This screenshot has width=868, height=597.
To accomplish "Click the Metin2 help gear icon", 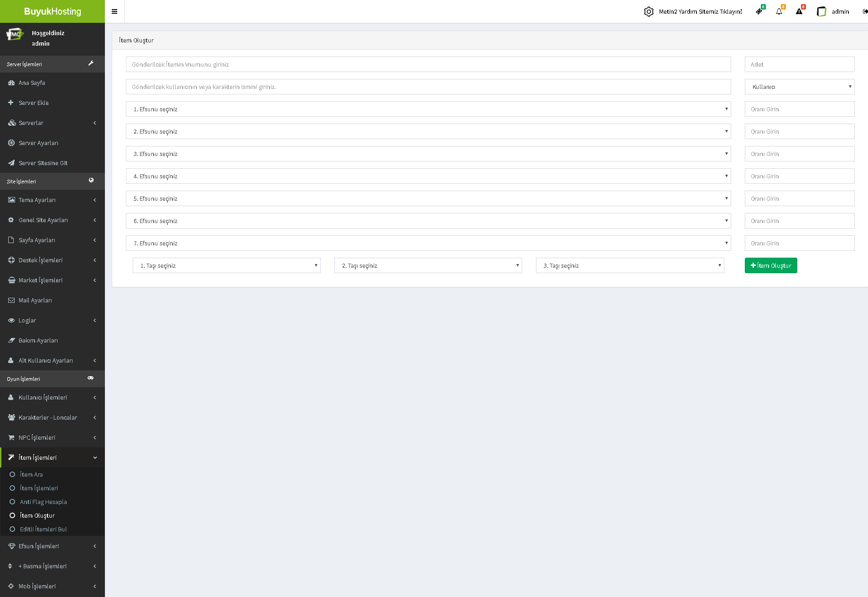I will [649, 11].
